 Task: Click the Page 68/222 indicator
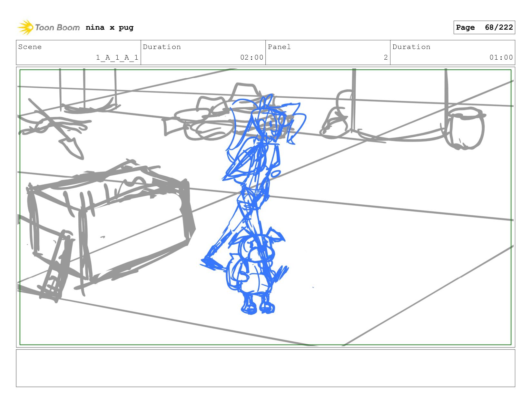484,27
